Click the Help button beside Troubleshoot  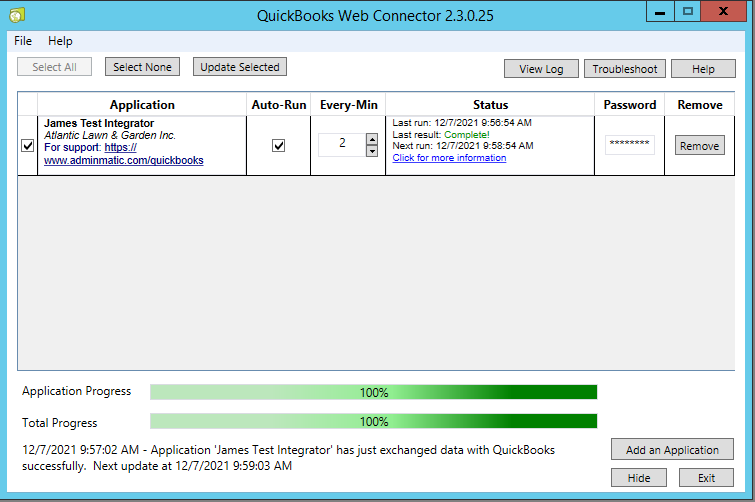coord(703,69)
